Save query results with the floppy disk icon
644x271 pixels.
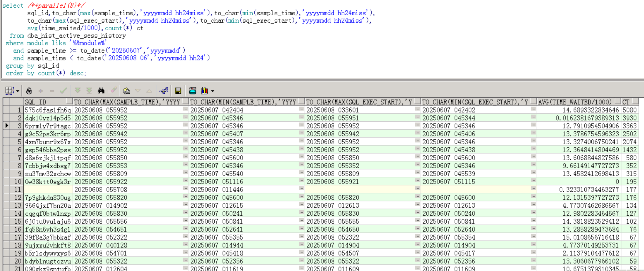(x=178, y=91)
